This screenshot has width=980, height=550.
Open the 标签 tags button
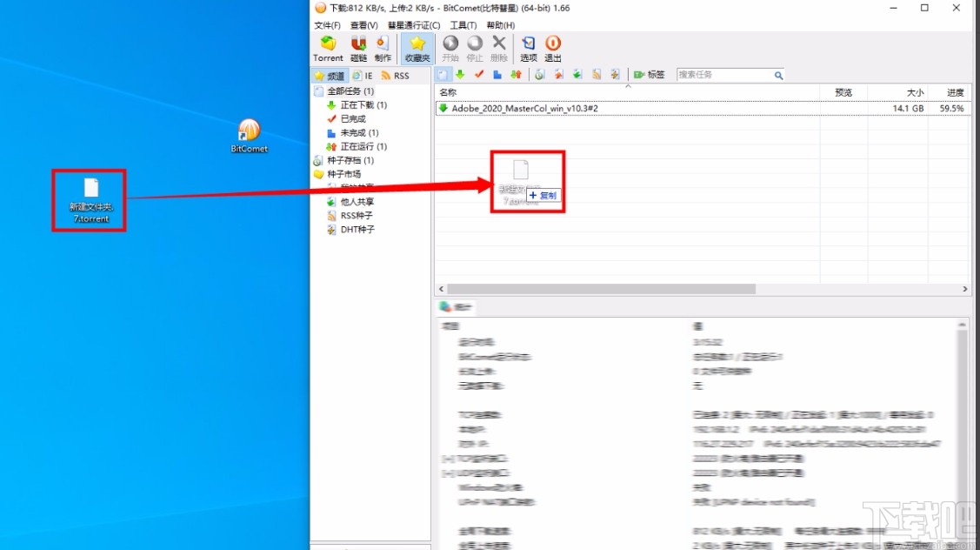pos(650,75)
